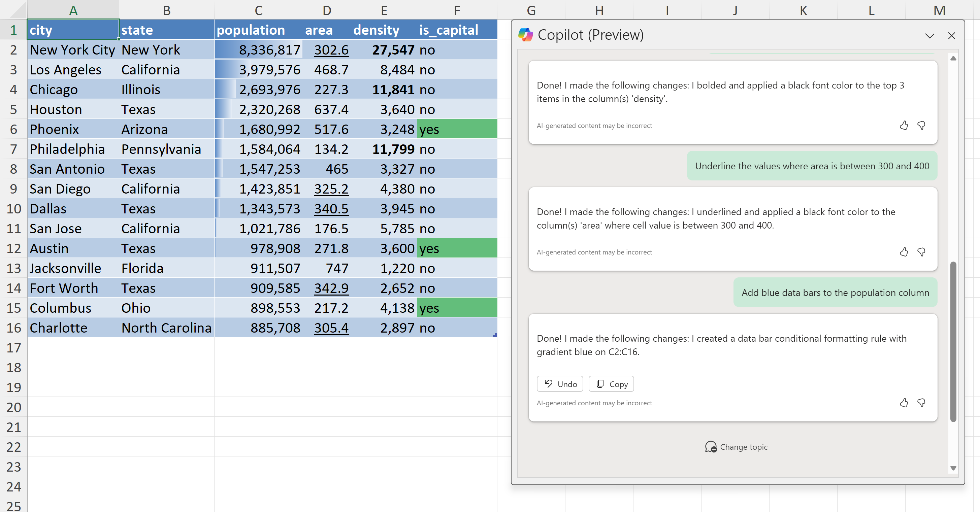Select row 6 header
The image size is (980, 512).
tap(13, 129)
